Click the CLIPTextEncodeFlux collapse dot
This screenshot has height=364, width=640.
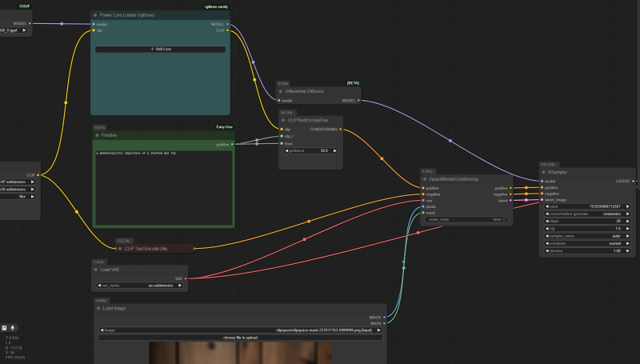283,119
